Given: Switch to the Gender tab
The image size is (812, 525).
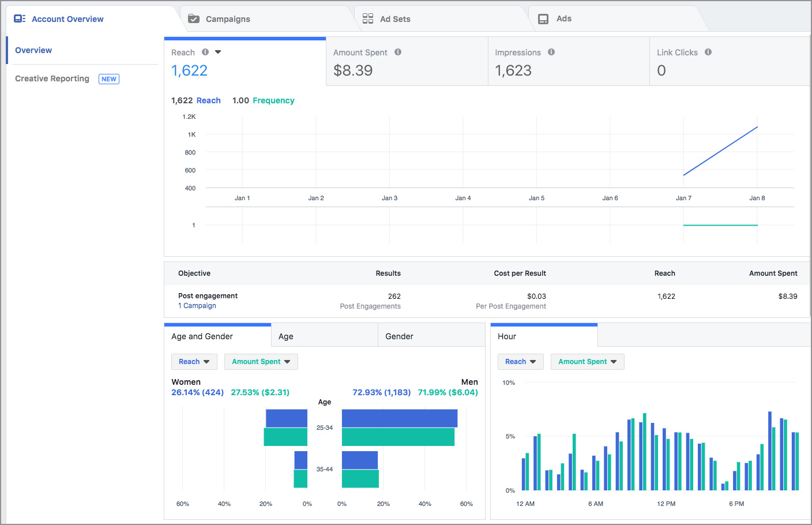Looking at the screenshot, I should (431, 336).
